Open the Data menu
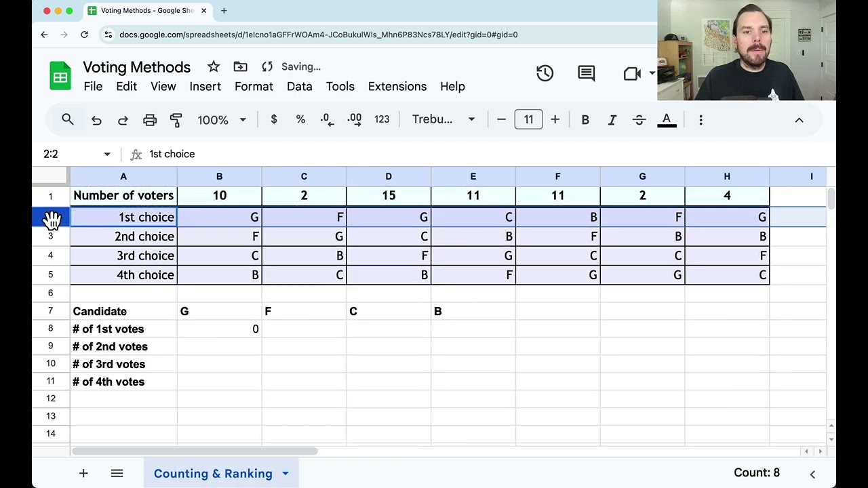Image resolution: width=868 pixels, height=488 pixels. click(x=300, y=87)
